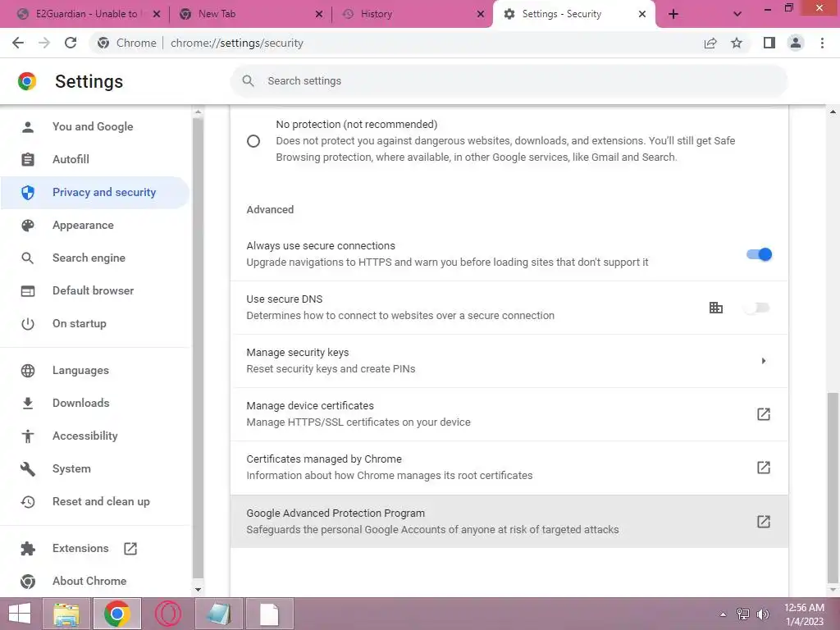Viewport: 840px width, 630px height.
Task: Open Default browser settings
Action: (x=95, y=291)
